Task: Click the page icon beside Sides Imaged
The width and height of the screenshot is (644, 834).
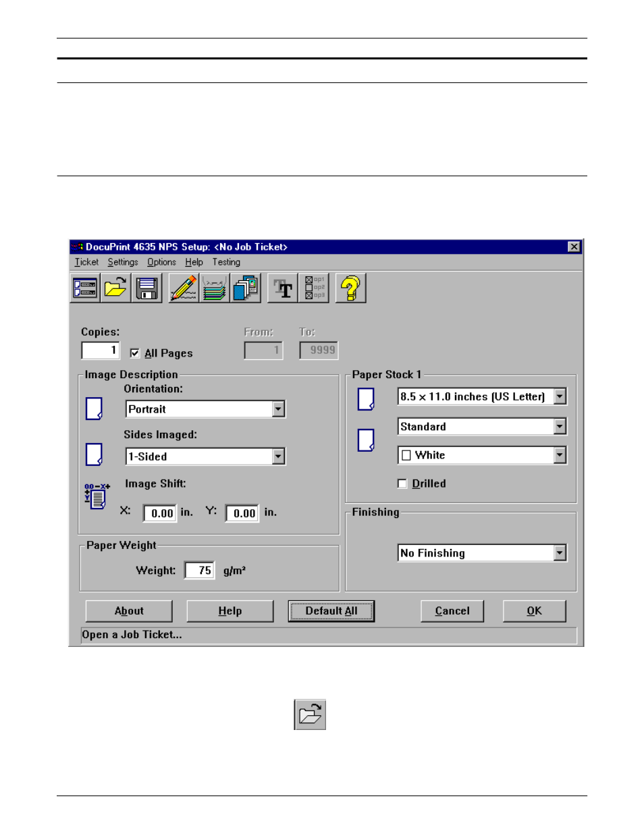Action: pyautogui.click(x=95, y=454)
